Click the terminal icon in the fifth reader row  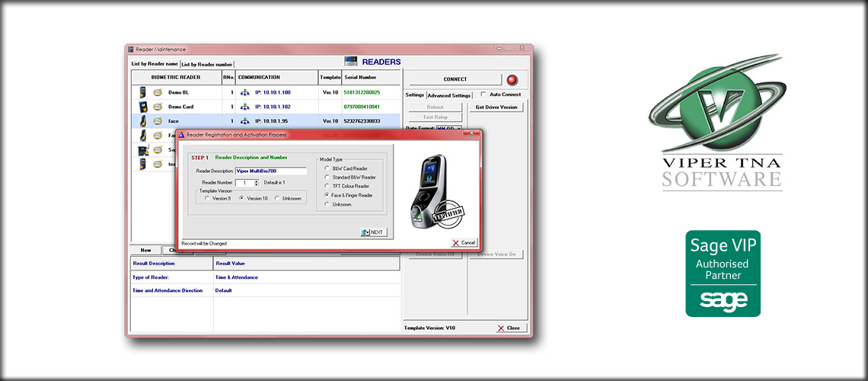(x=142, y=149)
